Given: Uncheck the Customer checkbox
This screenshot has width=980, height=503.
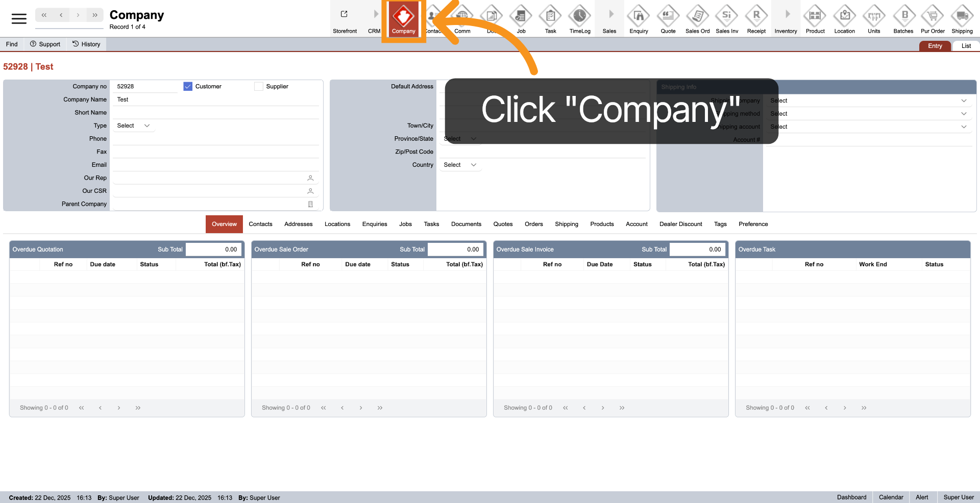Looking at the screenshot, I should pyautogui.click(x=188, y=86).
